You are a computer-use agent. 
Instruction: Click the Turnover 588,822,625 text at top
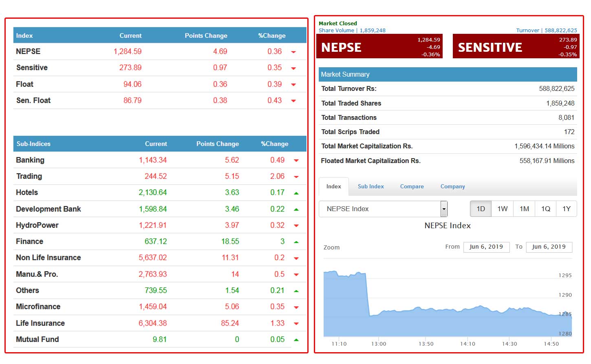547,30
